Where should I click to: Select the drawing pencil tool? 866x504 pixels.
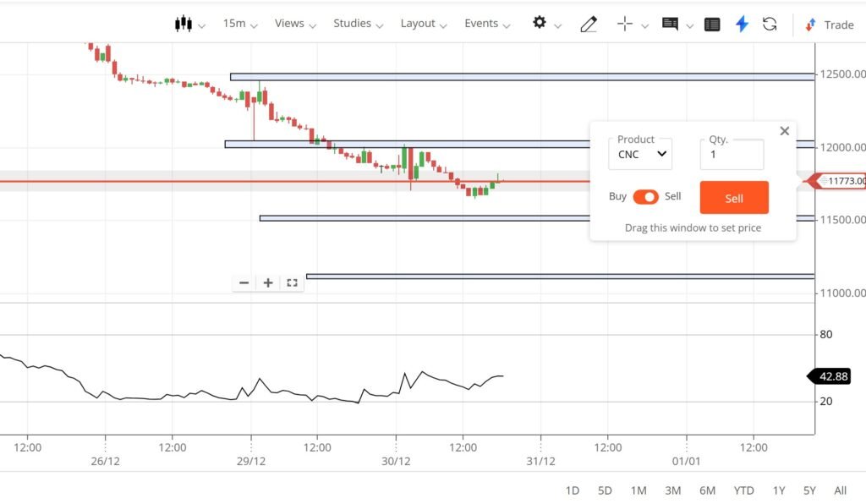point(589,24)
